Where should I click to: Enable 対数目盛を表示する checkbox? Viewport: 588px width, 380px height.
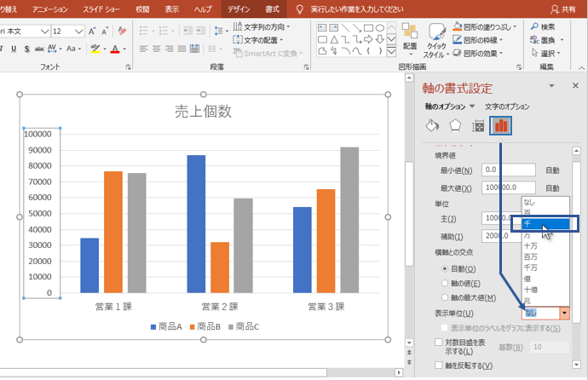coord(440,343)
